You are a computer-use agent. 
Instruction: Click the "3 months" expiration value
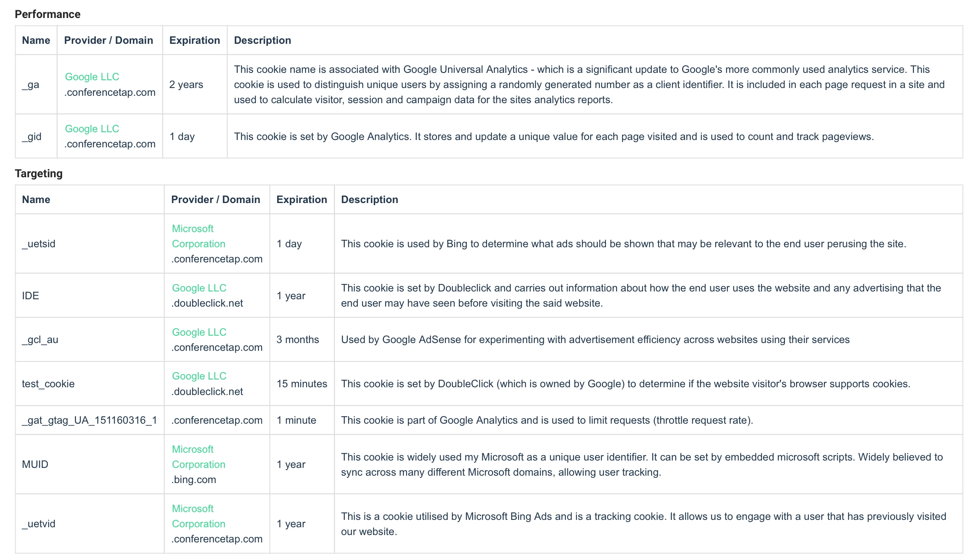coord(298,340)
